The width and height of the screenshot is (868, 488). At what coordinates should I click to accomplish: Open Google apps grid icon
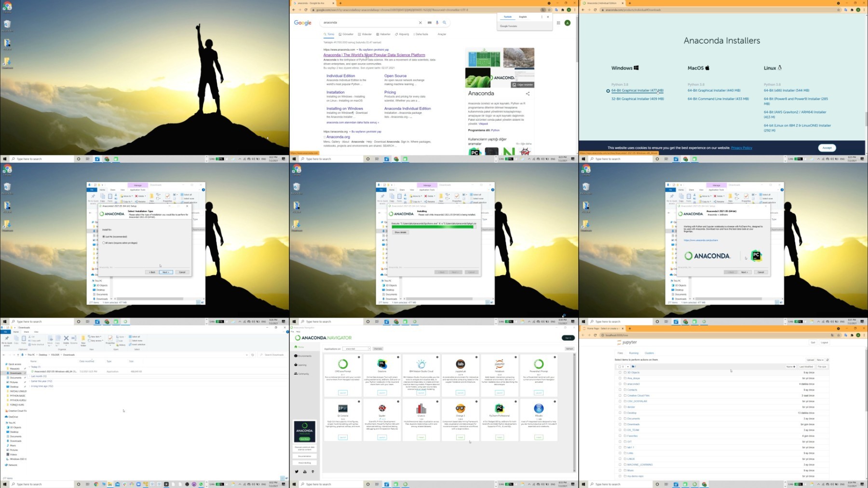(x=558, y=23)
